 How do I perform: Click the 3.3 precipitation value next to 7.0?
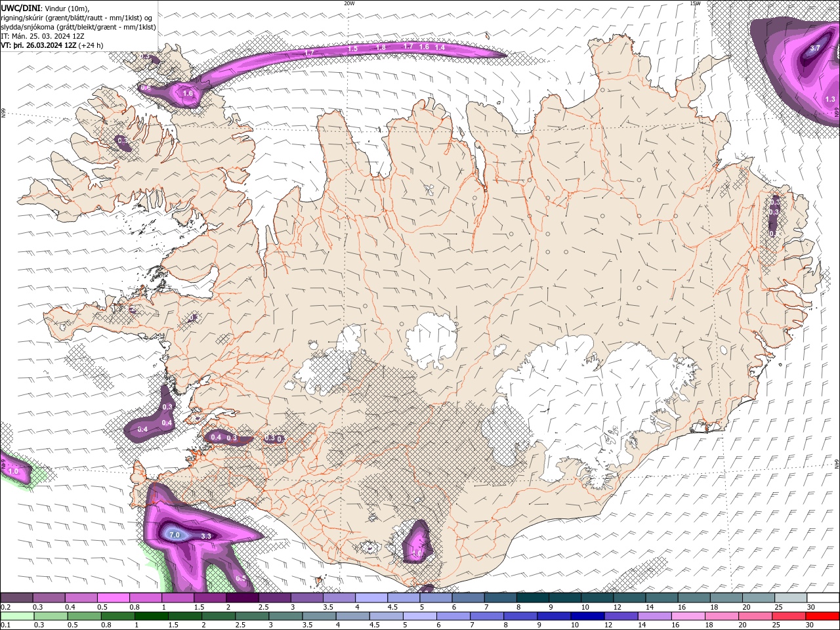205,536
